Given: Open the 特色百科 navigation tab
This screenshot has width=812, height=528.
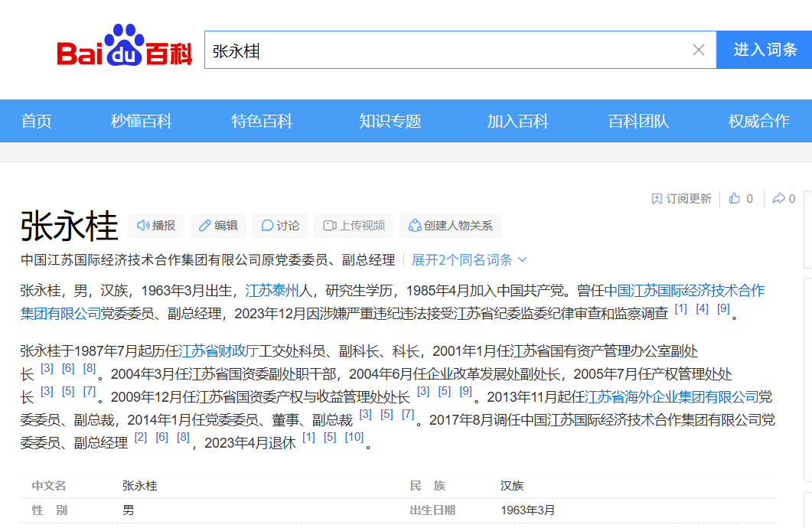Looking at the screenshot, I should tap(262, 121).
